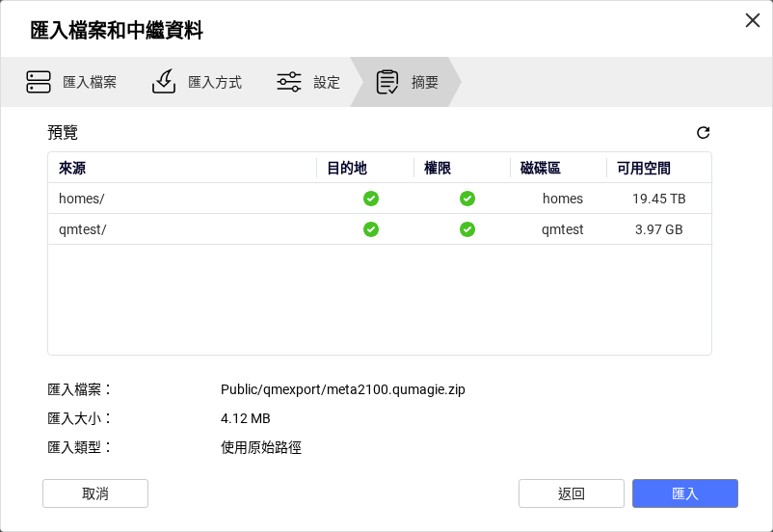Click the 匯入檔案 step server icon
The height and width of the screenshot is (532, 773).
[39, 82]
